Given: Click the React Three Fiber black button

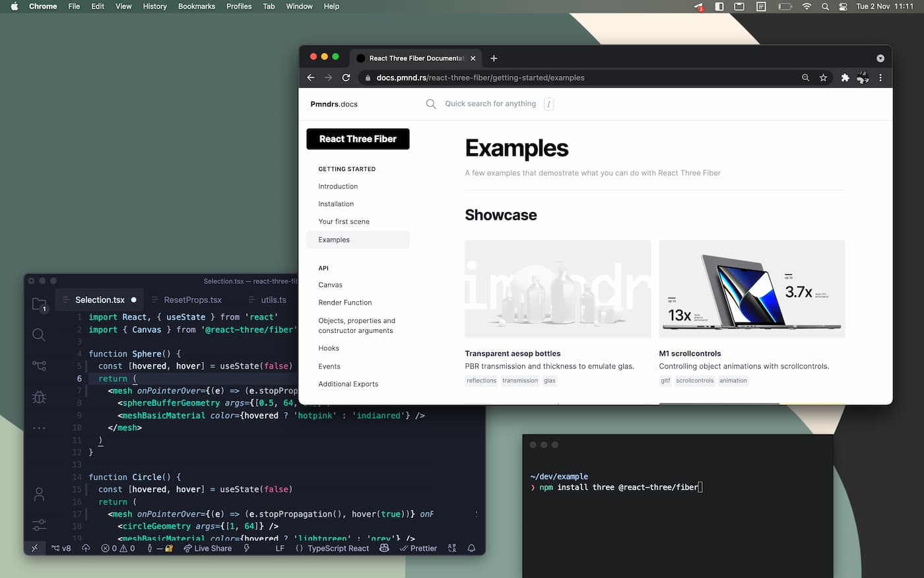Looking at the screenshot, I should (x=358, y=139).
